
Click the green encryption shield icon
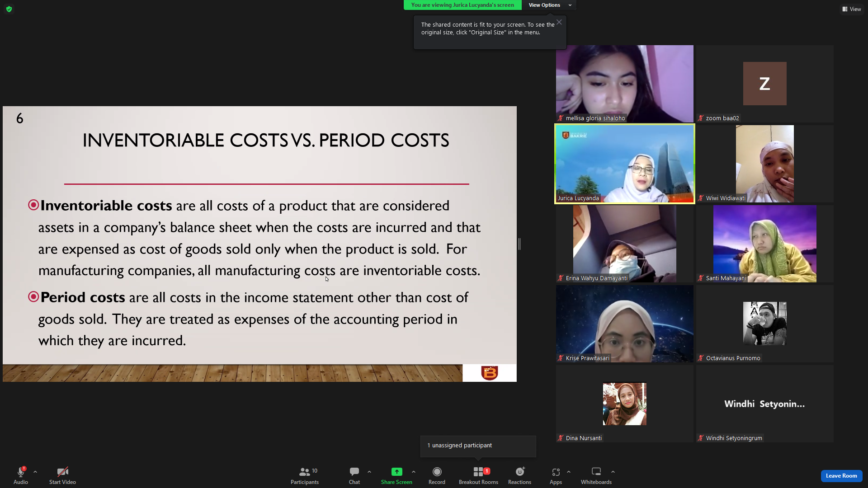pyautogui.click(x=9, y=9)
